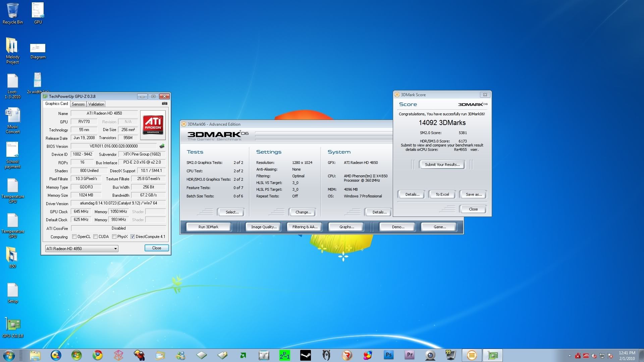Select the Music Concert Word document icon
This screenshot has height=362, width=644.
tap(13, 120)
